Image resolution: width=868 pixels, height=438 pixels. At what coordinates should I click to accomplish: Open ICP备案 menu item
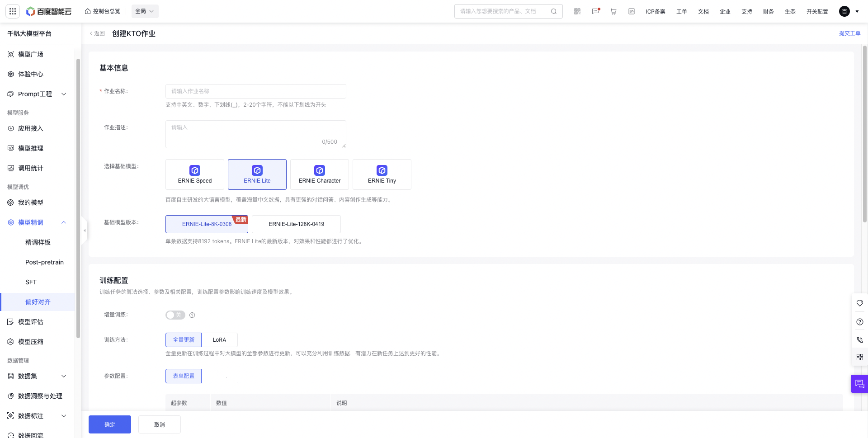656,12
